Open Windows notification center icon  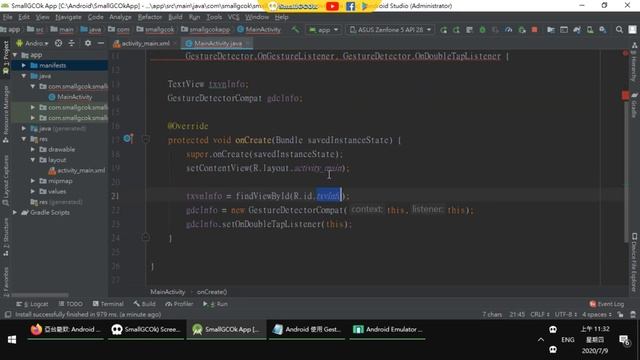[x=624, y=340]
